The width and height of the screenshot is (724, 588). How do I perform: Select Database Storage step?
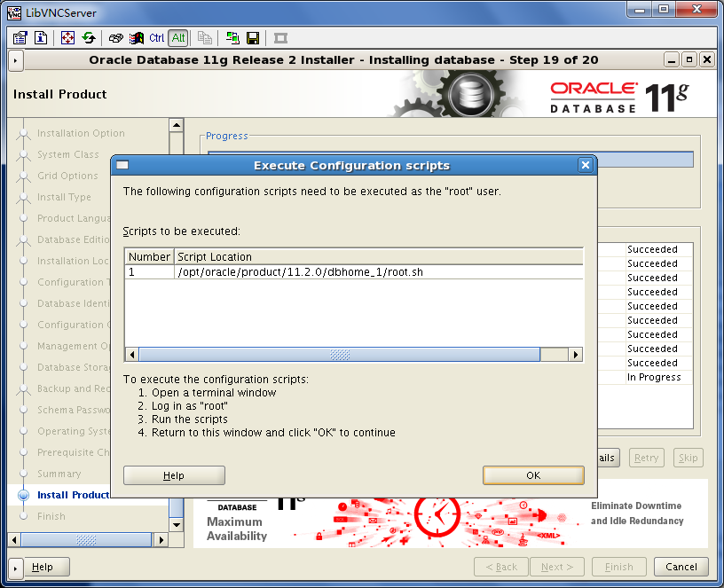(74, 367)
